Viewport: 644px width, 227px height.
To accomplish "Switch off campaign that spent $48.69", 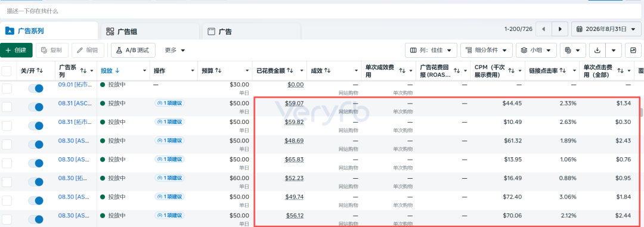I will pyautogui.click(x=36, y=145).
